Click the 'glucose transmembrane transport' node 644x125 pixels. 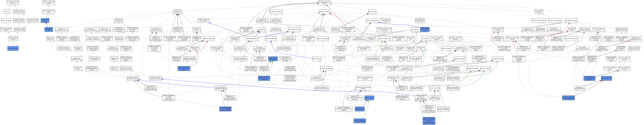coord(363,88)
